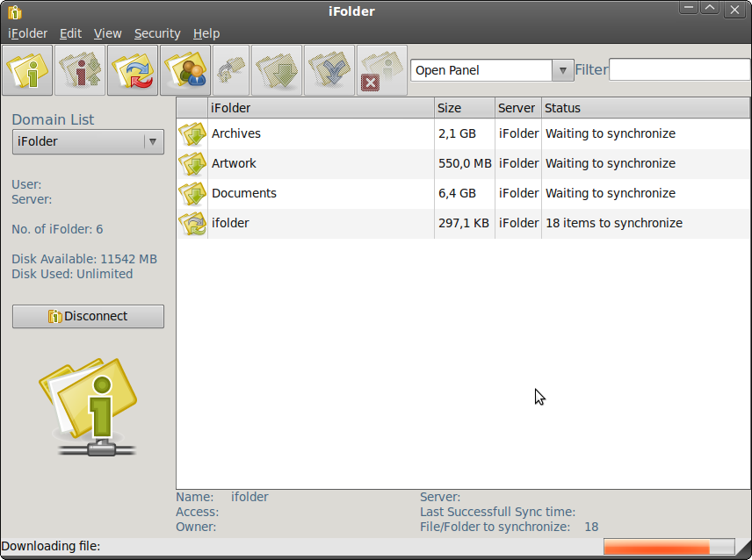This screenshot has height=560, width=752.
Task: Maximize the iFolder window
Action: (710, 8)
